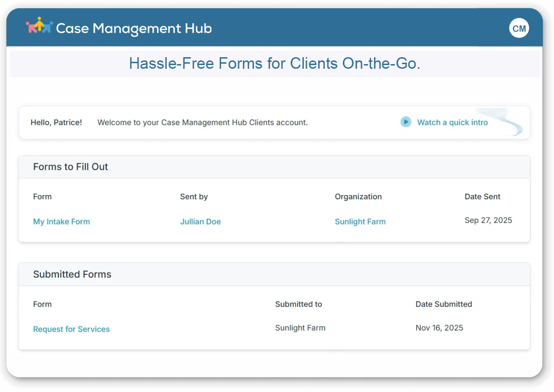The image size is (554, 392).
Task: Click the Submitted to column header
Action: pos(299,304)
